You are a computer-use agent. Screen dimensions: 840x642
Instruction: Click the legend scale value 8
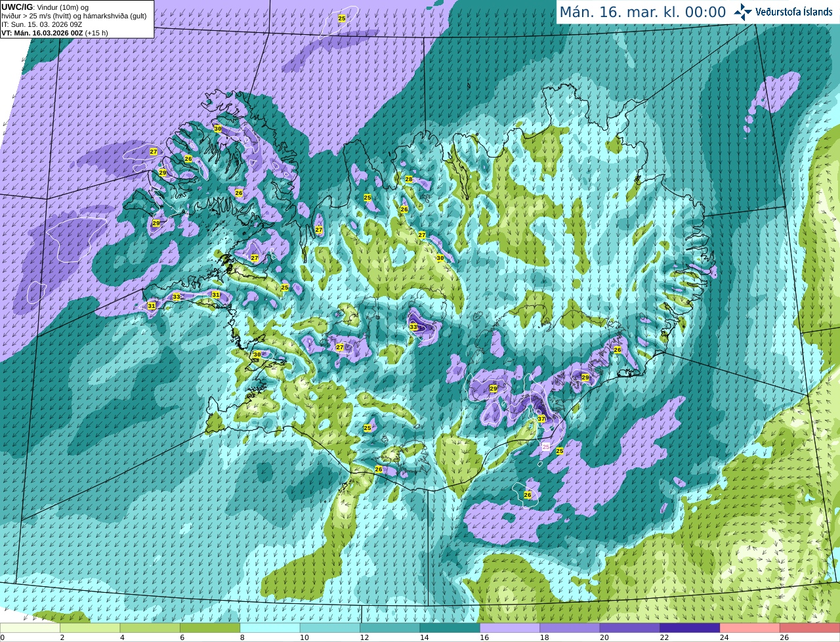[x=242, y=637]
